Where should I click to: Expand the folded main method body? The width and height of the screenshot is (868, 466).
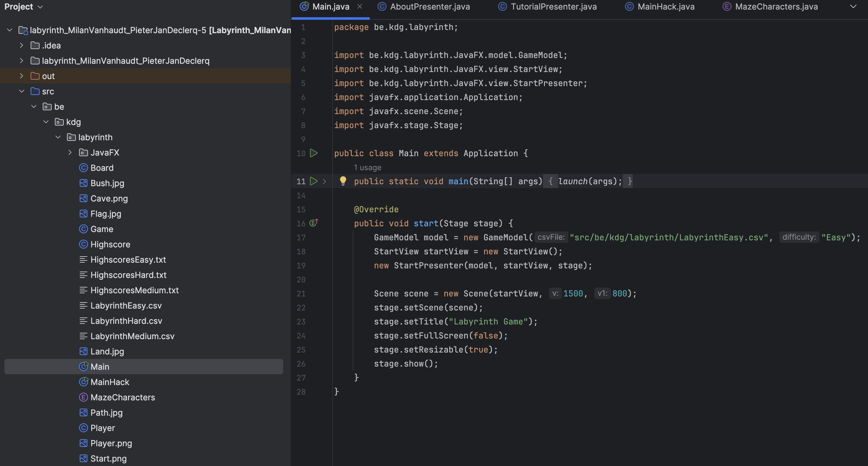324,181
